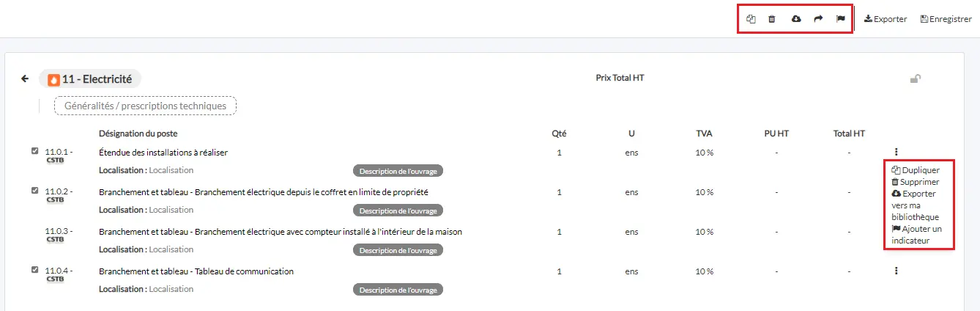Click the 'Total HT' column header

[849, 133]
